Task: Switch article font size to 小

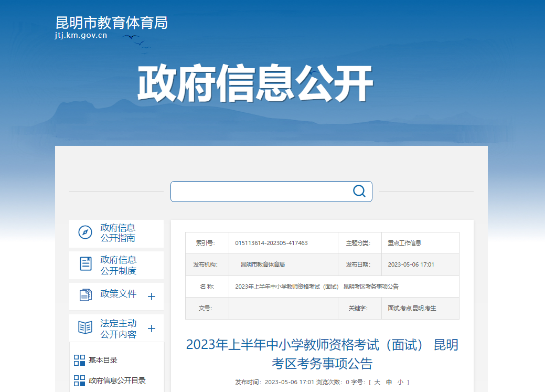Action: tap(400, 382)
